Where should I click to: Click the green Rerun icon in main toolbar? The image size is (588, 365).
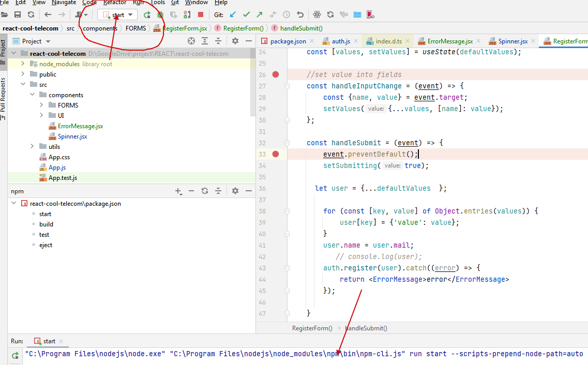coord(147,15)
